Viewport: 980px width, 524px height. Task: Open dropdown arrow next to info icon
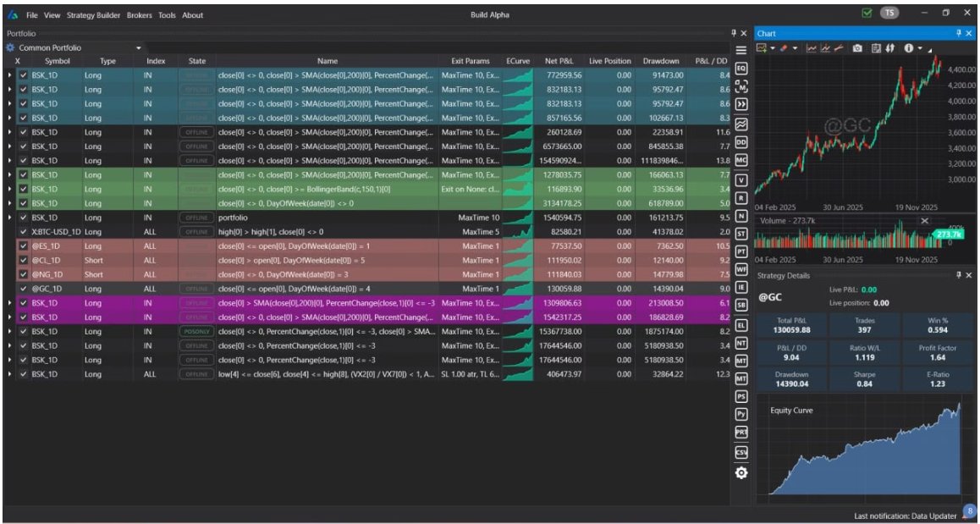point(920,49)
